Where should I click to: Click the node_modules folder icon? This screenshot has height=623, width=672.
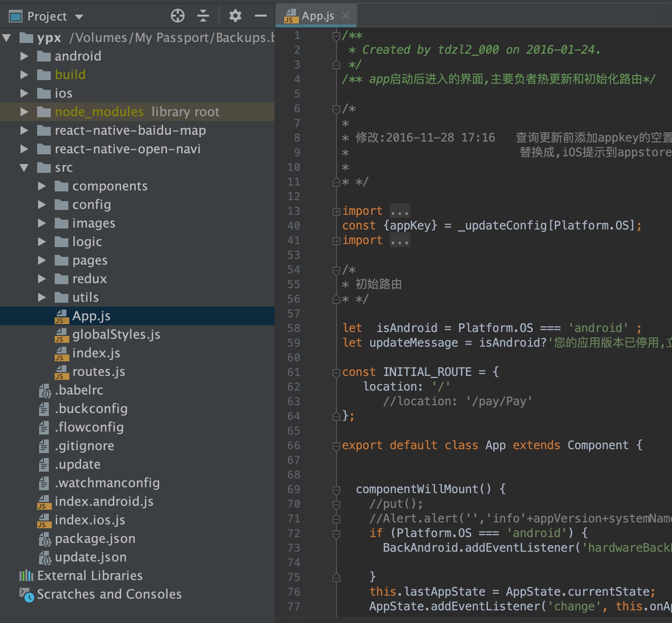pos(44,112)
